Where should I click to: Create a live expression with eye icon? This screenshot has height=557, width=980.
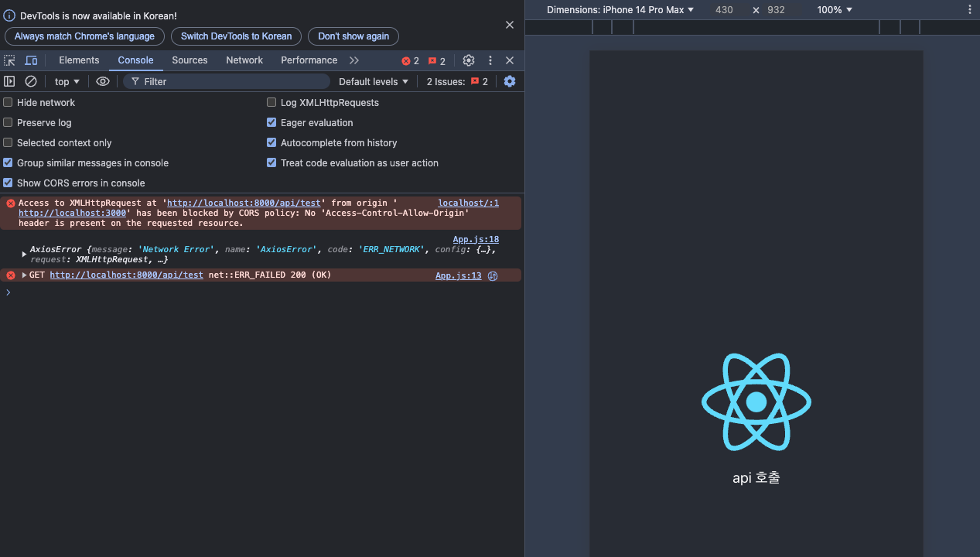(103, 81)
